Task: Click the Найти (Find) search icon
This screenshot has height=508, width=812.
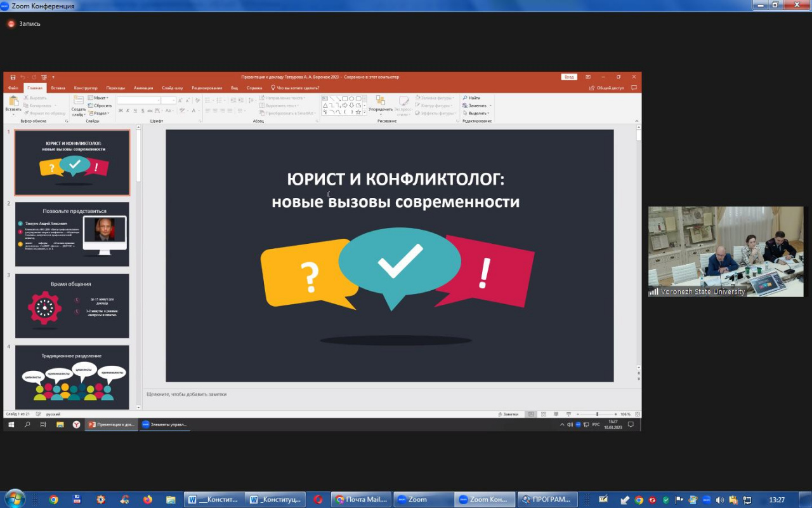Action: 465,98
